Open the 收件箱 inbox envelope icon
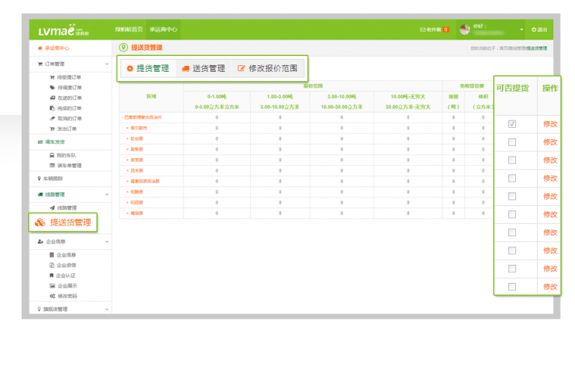Viewport: 575px width, 392px height. point(423,29)
